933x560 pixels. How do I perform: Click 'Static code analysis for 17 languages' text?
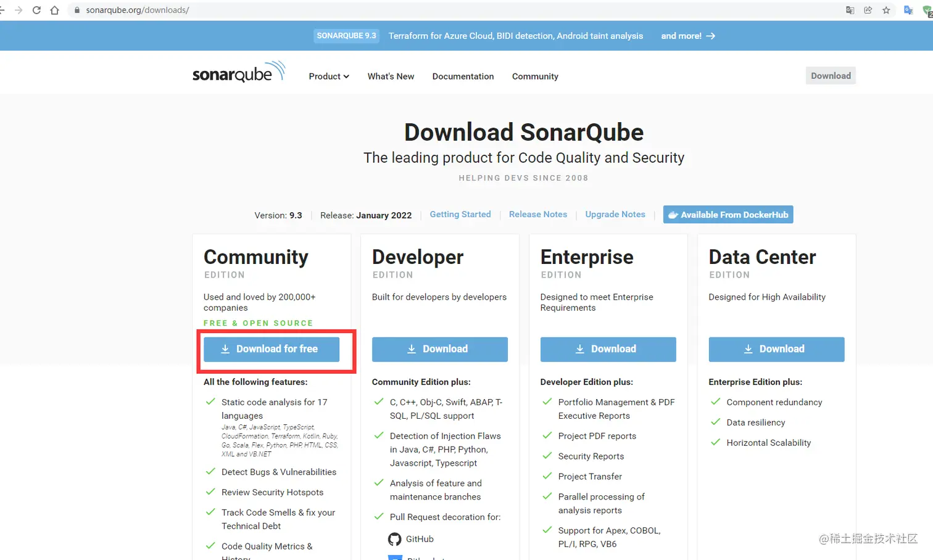[x=275, y=409]
